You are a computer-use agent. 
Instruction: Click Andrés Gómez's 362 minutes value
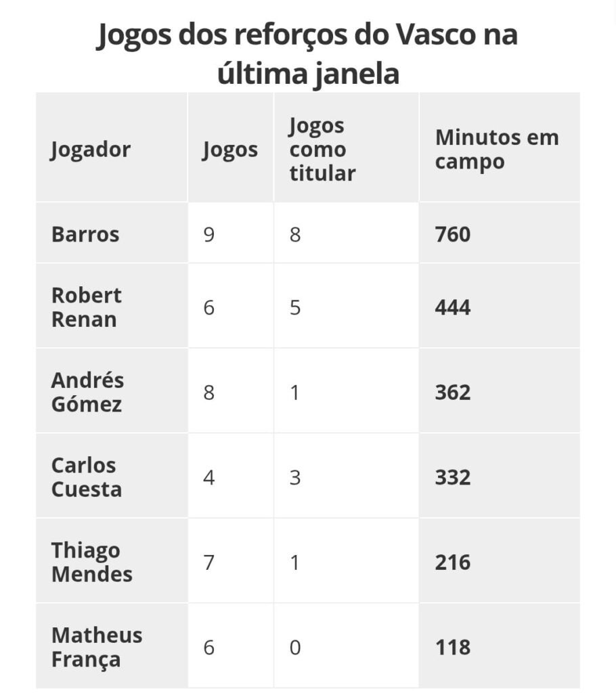click(x=453, y=392)
